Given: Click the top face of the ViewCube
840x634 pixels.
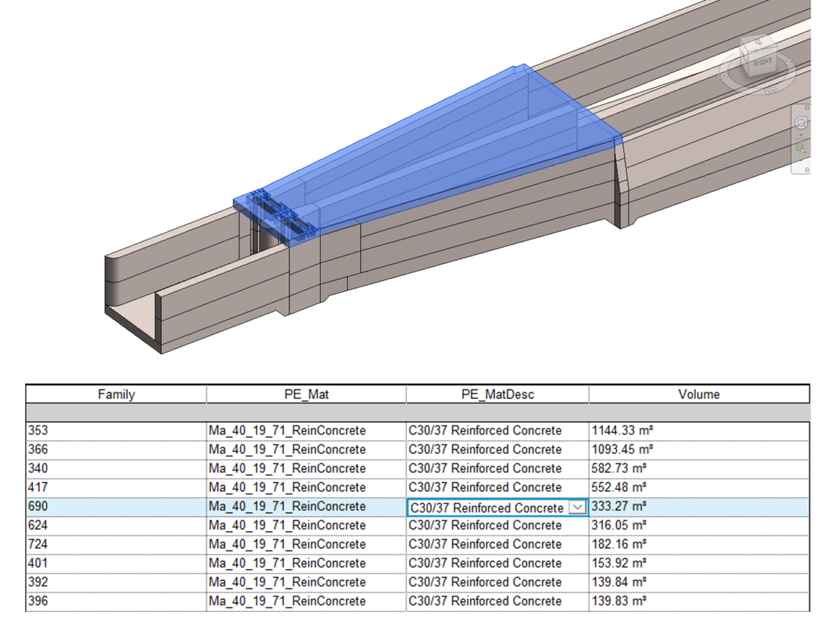Looking at the screenshot, I should [x=756, y=41].
